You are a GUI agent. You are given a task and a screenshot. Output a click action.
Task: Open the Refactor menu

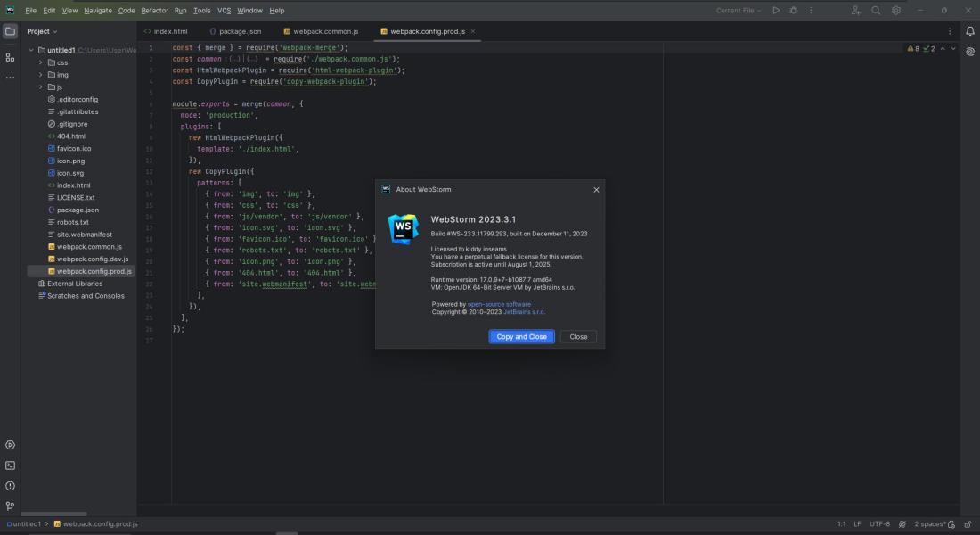pos(154,11)
